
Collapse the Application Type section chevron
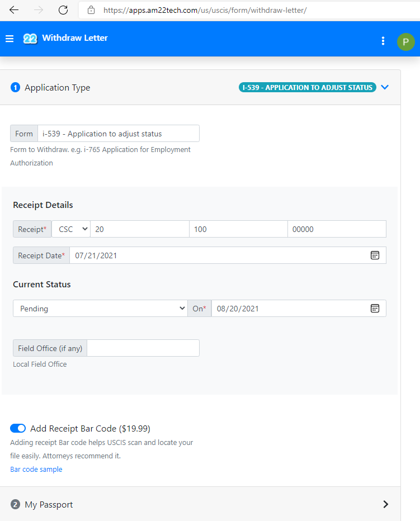pos(385,87)
